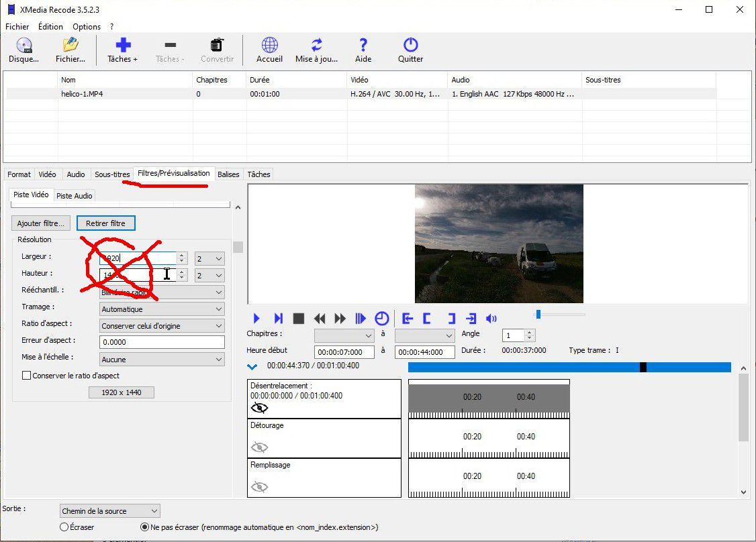
Task: Click the jump-to-time clock icon
Action: click(382, 319)
